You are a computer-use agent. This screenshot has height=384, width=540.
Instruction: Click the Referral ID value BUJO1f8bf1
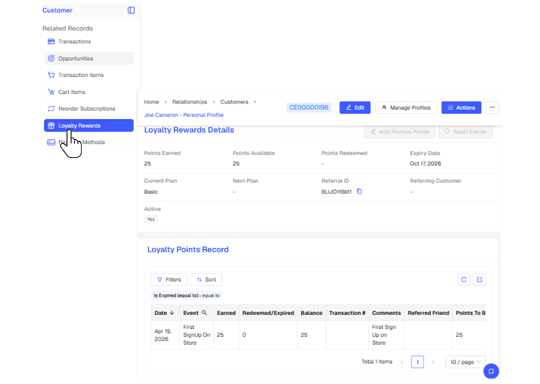(336, 192)
